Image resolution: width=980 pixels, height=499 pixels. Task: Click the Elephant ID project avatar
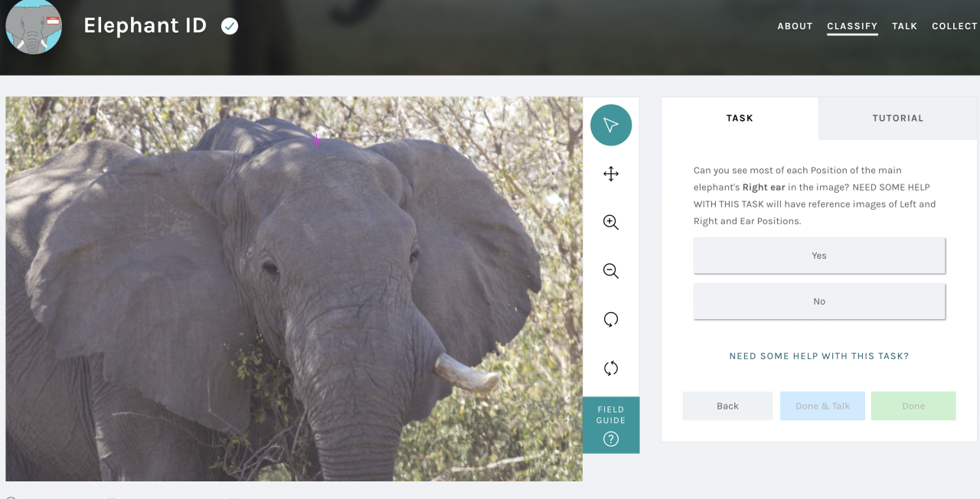tap(34, 27)
